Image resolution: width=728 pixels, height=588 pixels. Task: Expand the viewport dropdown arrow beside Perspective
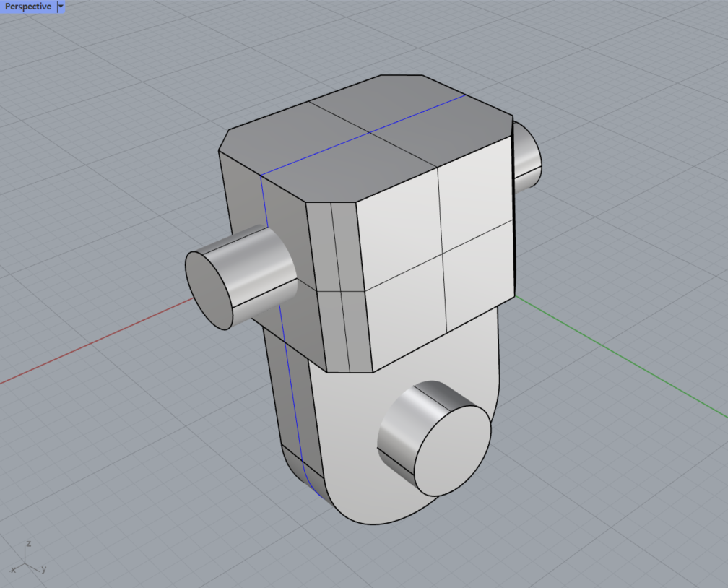tap(61, 7)
